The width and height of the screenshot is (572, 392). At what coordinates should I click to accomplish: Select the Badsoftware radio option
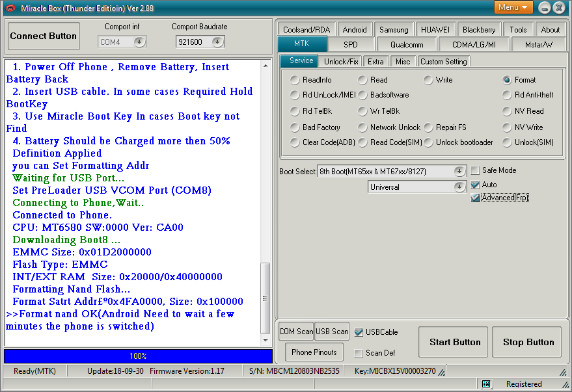[362, 95]
